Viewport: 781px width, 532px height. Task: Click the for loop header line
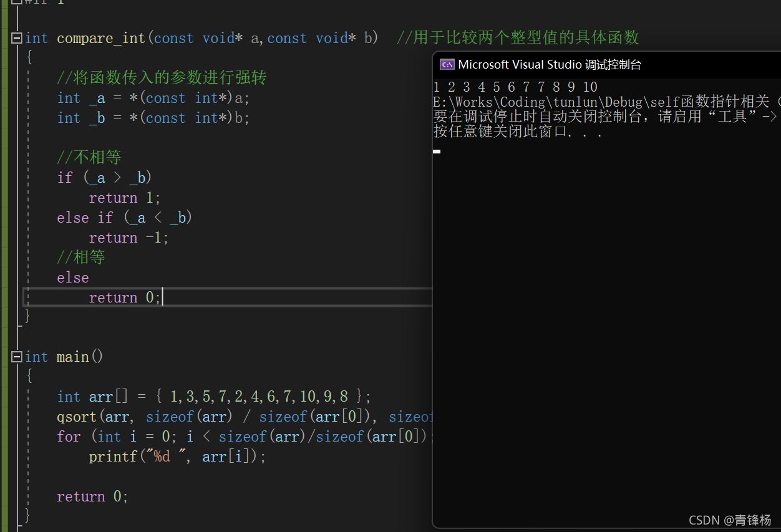click(245, 437)
